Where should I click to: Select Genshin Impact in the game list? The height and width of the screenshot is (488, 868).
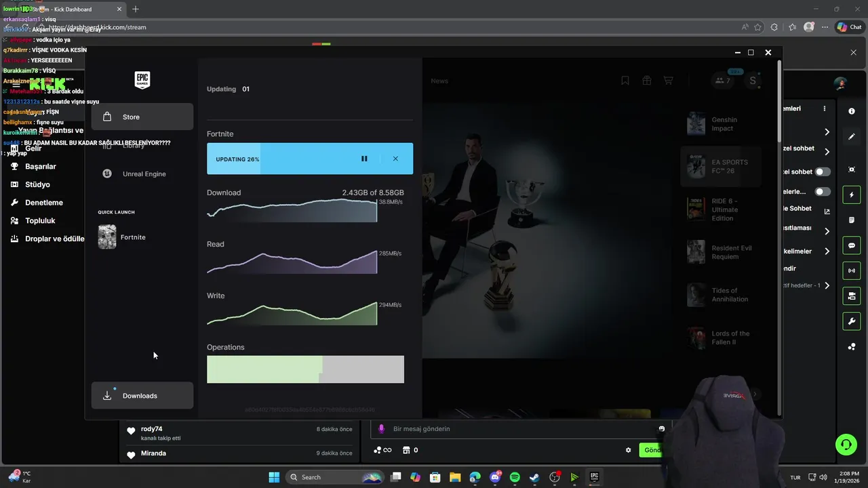720,124
